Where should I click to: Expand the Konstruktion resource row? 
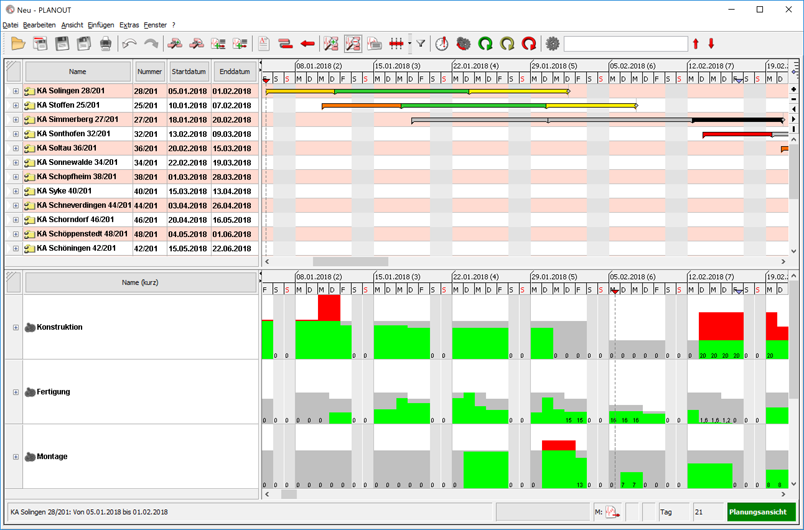tap(16, 327)
